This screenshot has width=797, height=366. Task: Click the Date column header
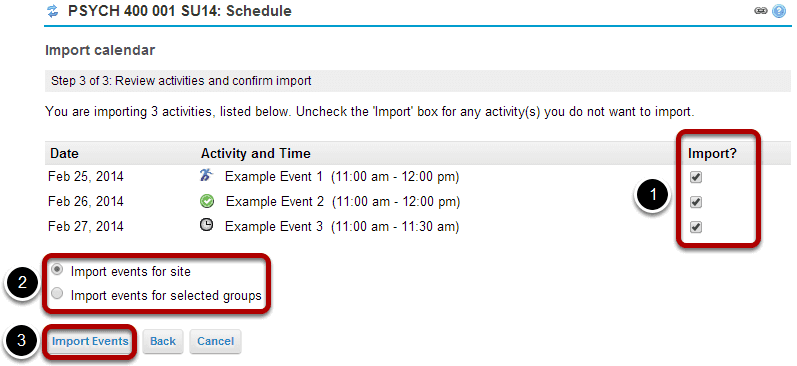[x=65, y=154]
